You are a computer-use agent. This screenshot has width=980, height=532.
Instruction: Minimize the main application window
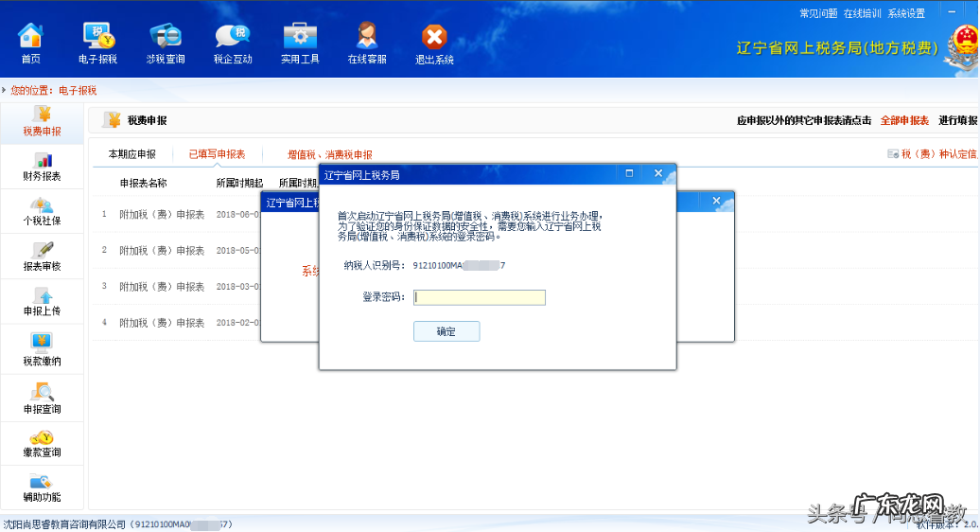click(x=952, y=12)
